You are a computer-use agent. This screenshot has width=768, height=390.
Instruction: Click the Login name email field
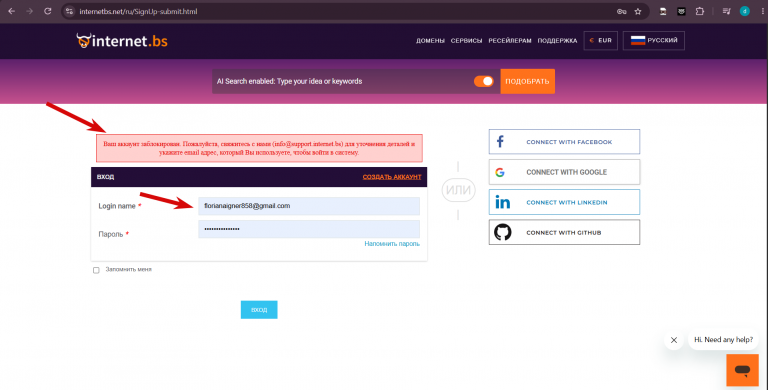tap(309, 206)
